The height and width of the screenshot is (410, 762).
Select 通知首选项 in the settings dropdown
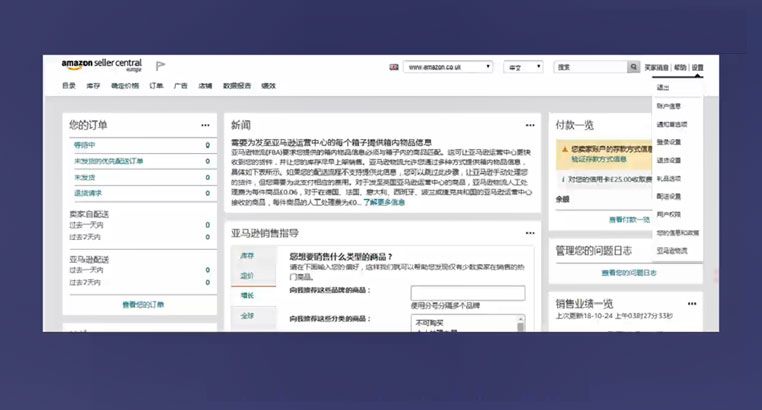[x=672, y=124]
